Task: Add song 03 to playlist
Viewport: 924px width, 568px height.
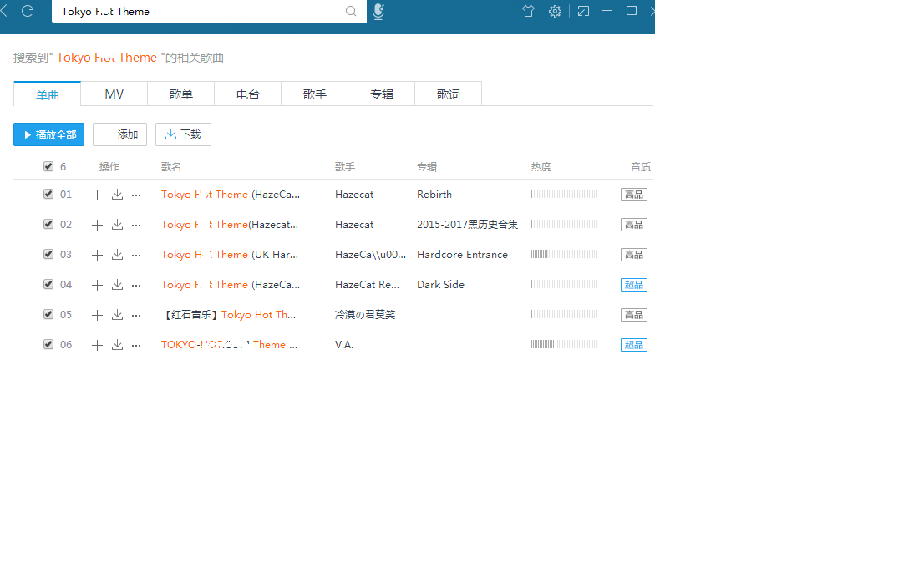Action: (x=97, y=255)
